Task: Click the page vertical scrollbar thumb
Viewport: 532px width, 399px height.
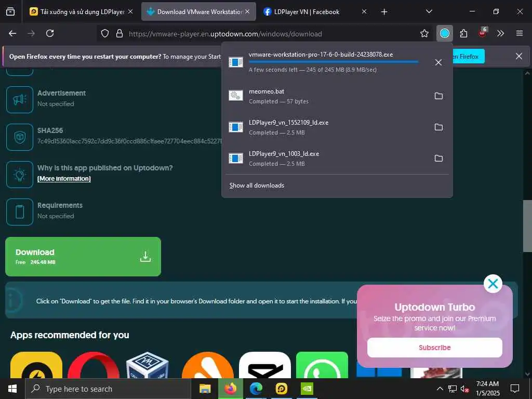Action: pos(527,226)
